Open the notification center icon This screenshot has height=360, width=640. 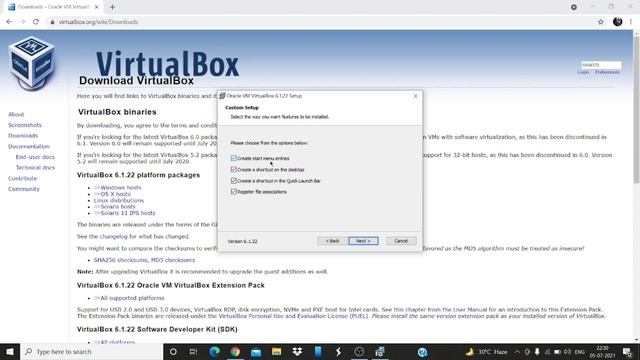[x=627, y=351]
